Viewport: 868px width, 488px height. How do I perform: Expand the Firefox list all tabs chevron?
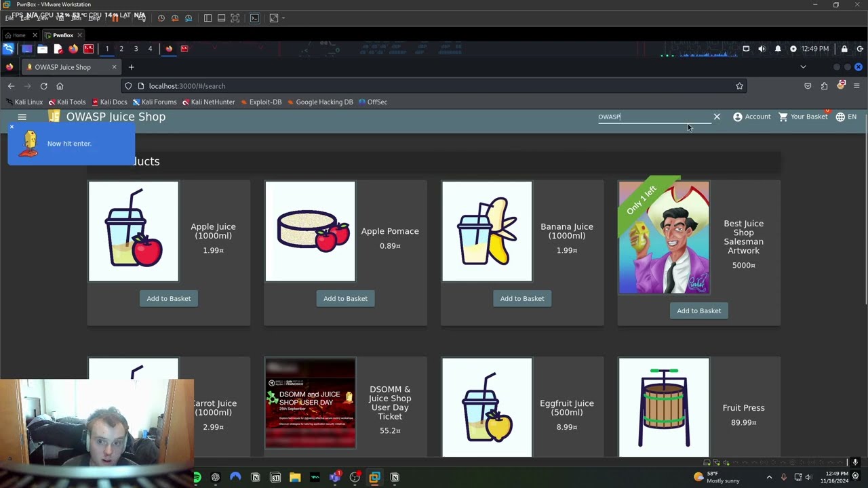[x=803, y=67]
